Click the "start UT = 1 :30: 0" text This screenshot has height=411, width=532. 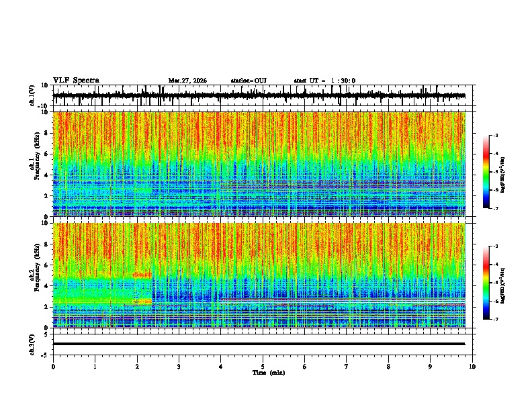[x=324, y=81]
